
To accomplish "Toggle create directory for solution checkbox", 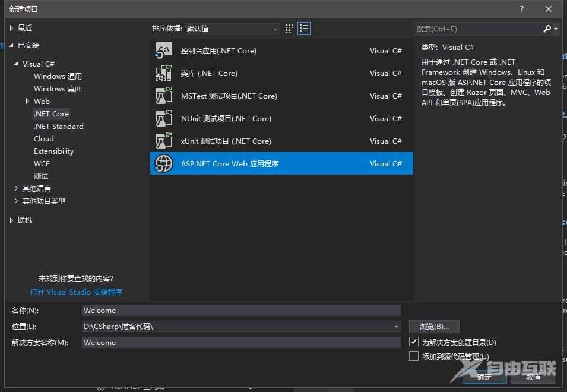I will pos(414,342).
